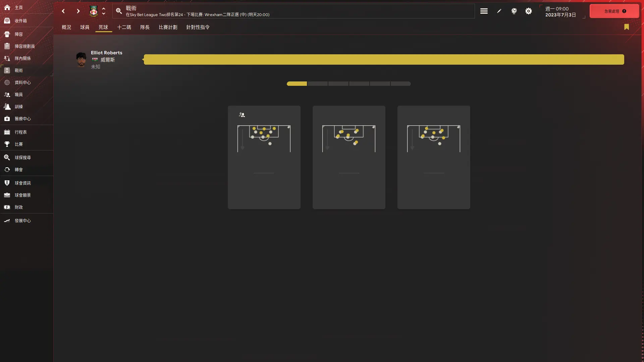This screenshot has width=644, height=362.
Task: Open Elliot Roberts staff name link
Action: click(107, 53)
